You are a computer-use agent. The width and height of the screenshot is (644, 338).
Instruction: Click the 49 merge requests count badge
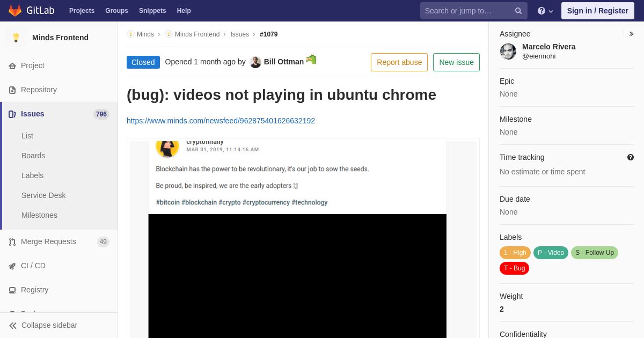103,242
